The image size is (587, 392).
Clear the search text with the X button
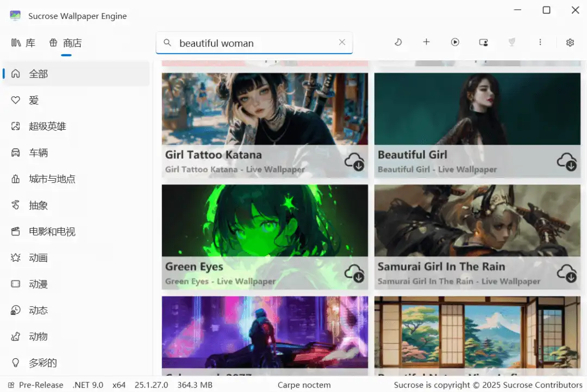pyautogui.click(x=342, y=42)
